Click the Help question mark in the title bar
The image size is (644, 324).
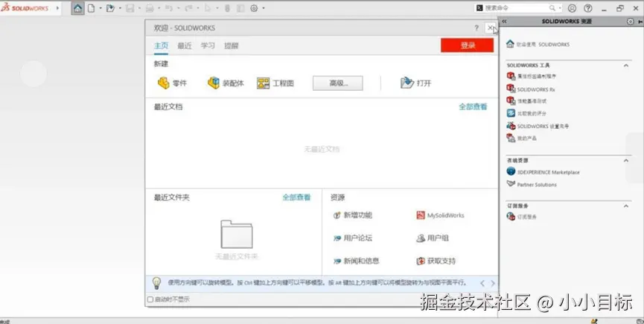pyautogui.click(x=588, y=8)
